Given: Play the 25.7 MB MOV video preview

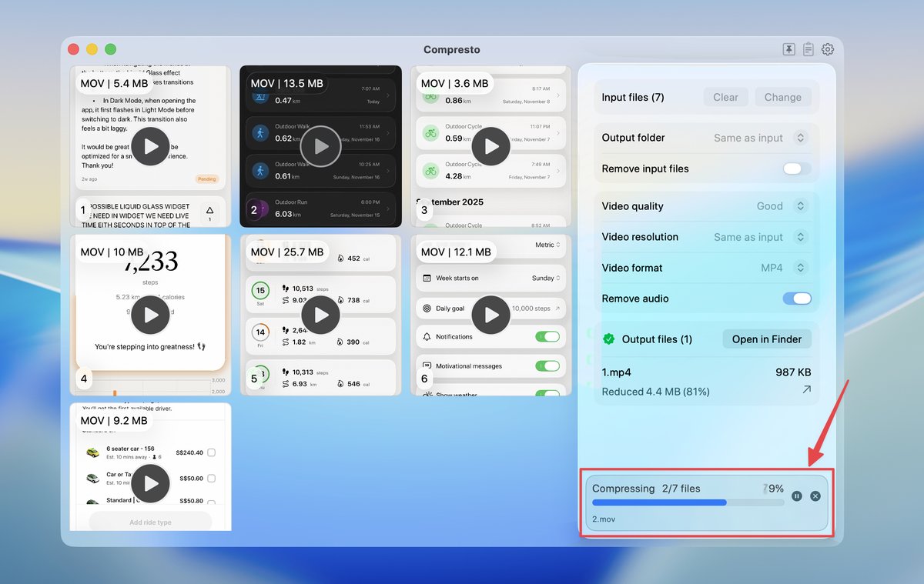Looking at the screenshot, I should click(x=320, y=315).
